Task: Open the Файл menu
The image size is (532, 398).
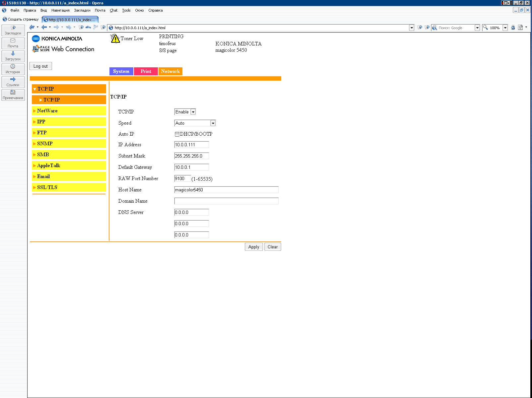Action: point(15,10)
